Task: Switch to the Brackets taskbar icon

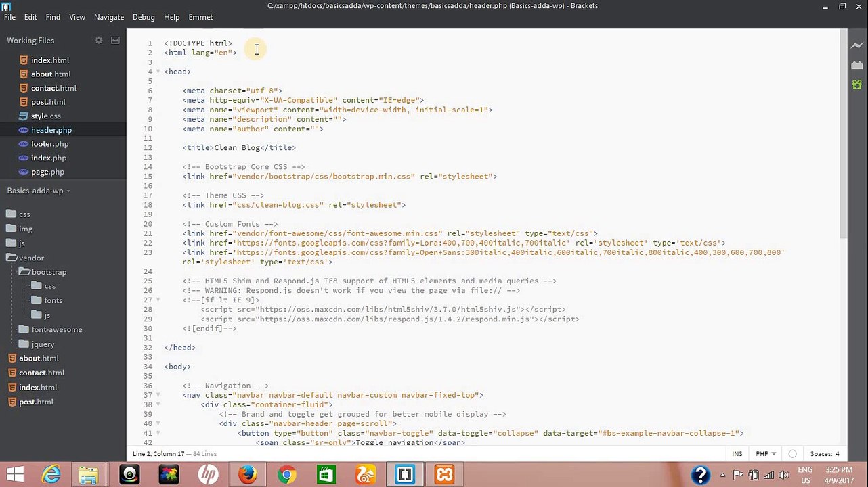Action: click(405, 475)
